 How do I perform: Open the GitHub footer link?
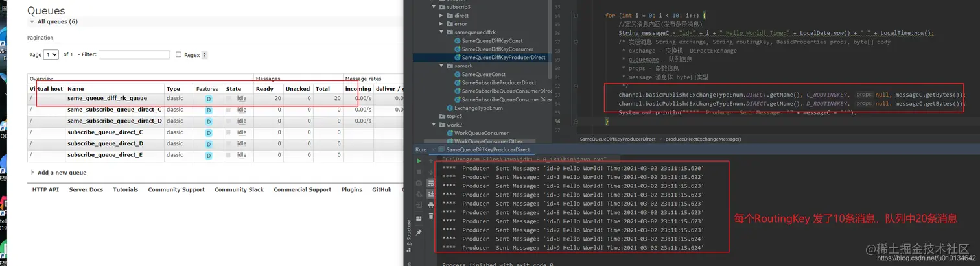click(x=382, y=190)
